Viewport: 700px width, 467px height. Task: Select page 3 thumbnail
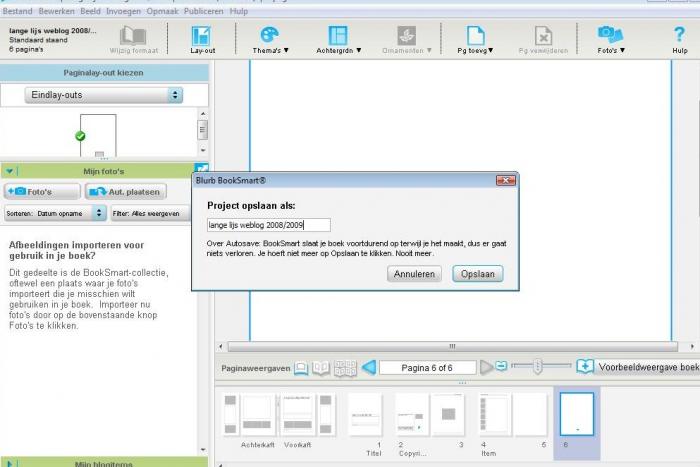(448, 415)
